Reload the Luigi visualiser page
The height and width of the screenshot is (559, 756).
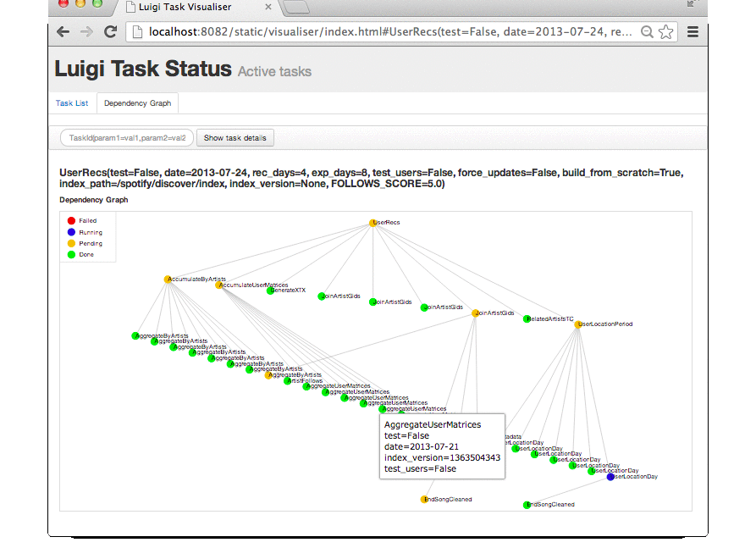point(110,32)
